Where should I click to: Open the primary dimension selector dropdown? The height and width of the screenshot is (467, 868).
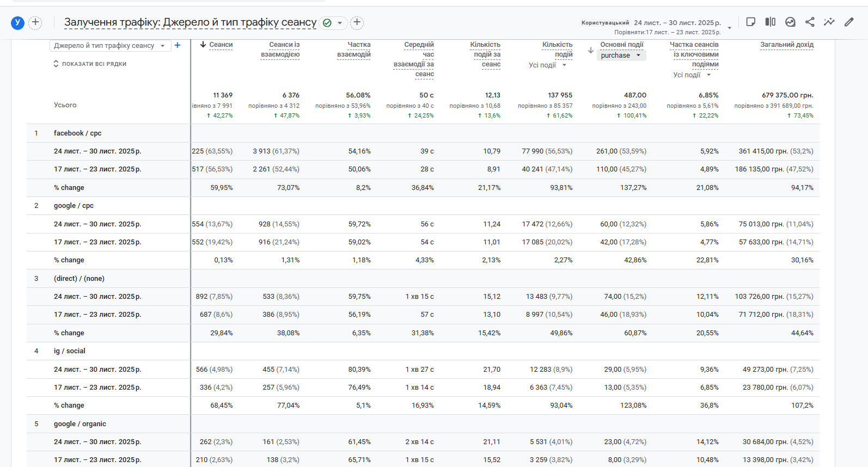click(x=110, y=46)
